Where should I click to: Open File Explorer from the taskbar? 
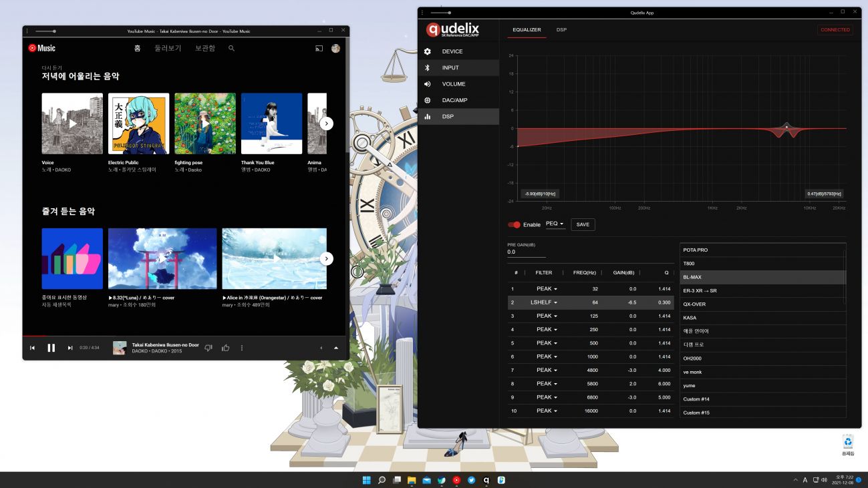pos(412,479)
